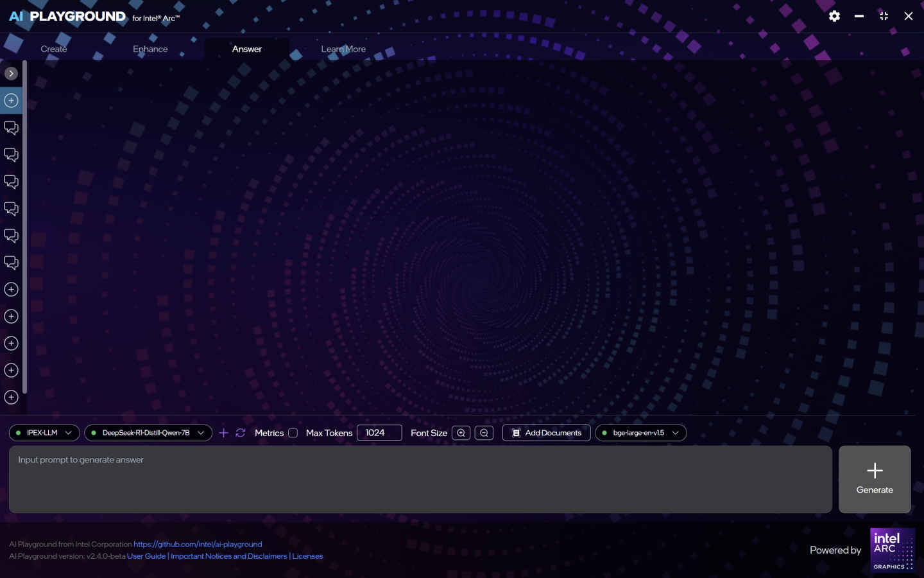Open the bge-large-en-v1.5 embedding model dropdown
Image resolution: width=924 pixels, height=578 pixels.
coord(675,432)
